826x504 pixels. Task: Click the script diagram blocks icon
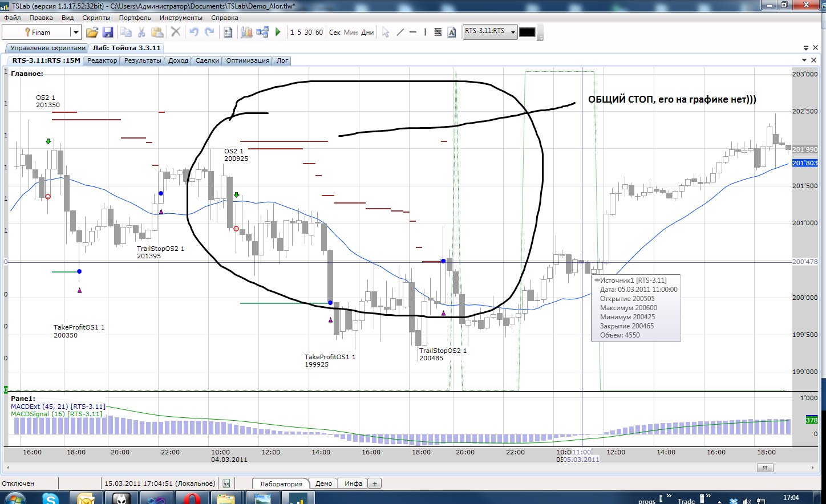(262, 32)
